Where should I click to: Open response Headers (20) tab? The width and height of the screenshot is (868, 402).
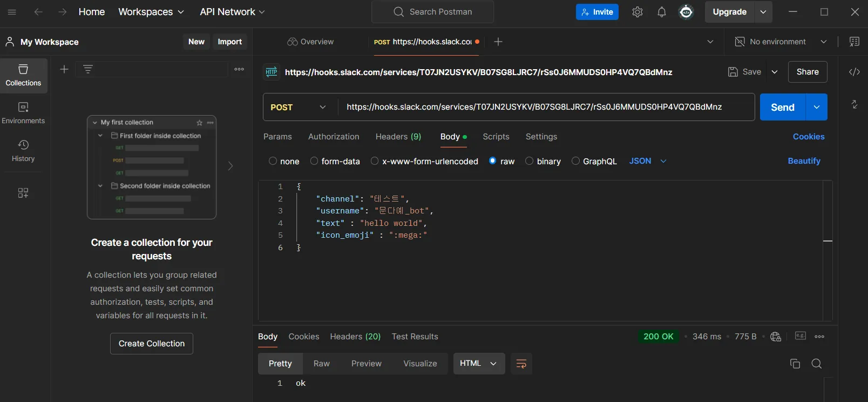(355, 337)
